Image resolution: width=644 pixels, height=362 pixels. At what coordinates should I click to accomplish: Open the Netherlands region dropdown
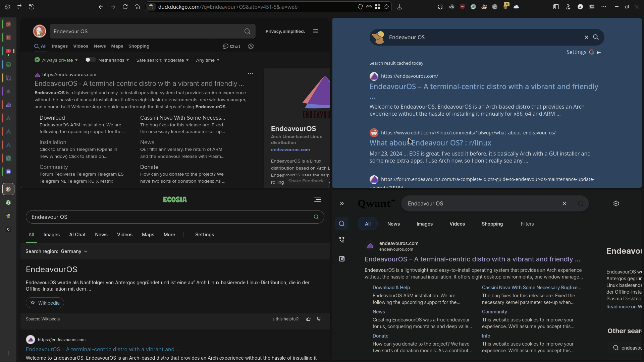[x=114, y=60]
